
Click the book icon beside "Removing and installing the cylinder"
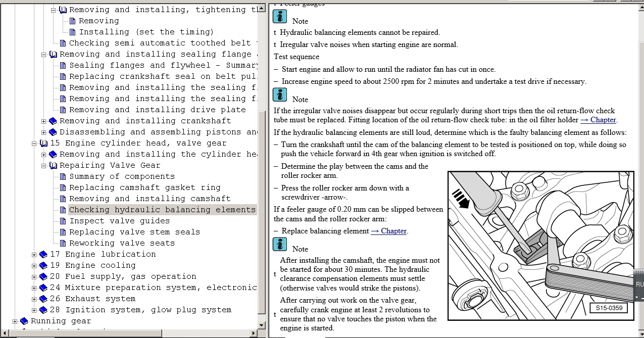(x=53, y=154)
